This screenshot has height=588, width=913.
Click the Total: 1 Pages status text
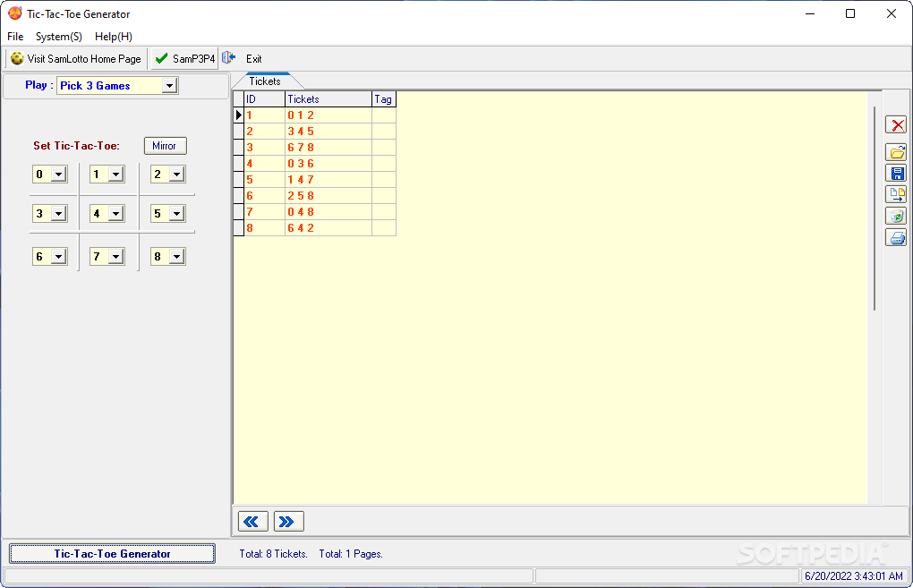(351, 554)
